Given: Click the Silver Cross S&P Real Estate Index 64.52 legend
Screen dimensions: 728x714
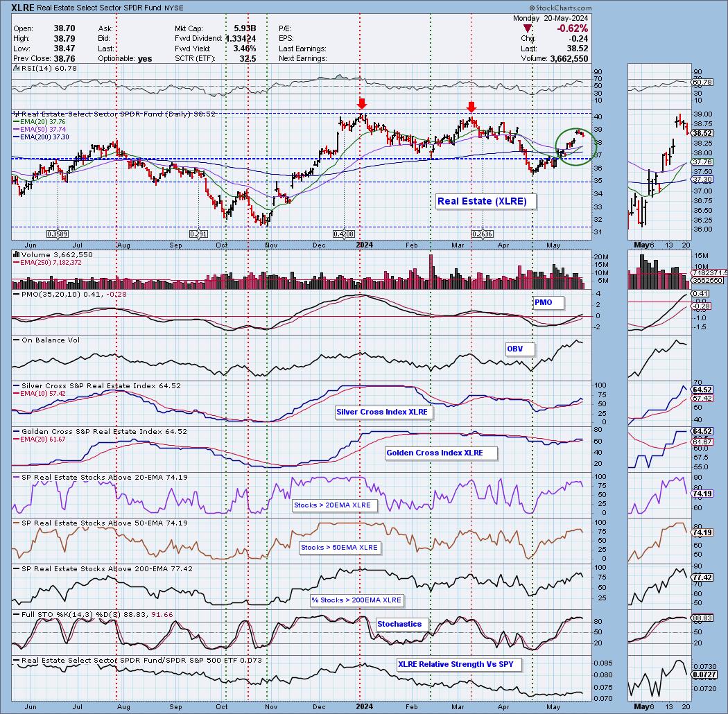Looking at the screenshot, I should coord(97,386).
